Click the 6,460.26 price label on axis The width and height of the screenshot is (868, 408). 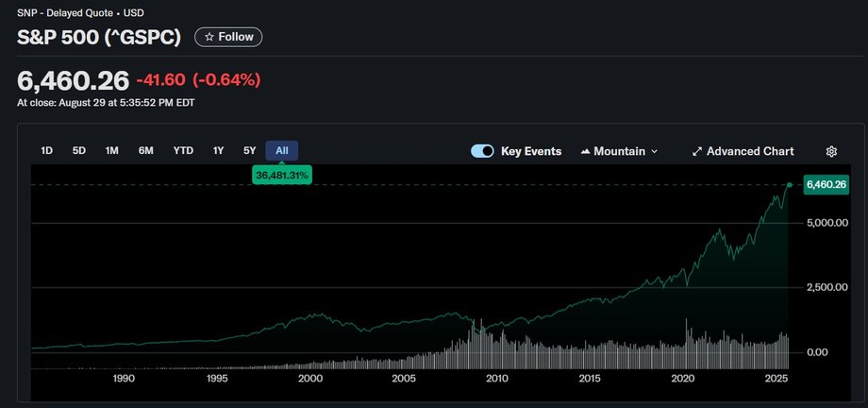click(826, 184)
